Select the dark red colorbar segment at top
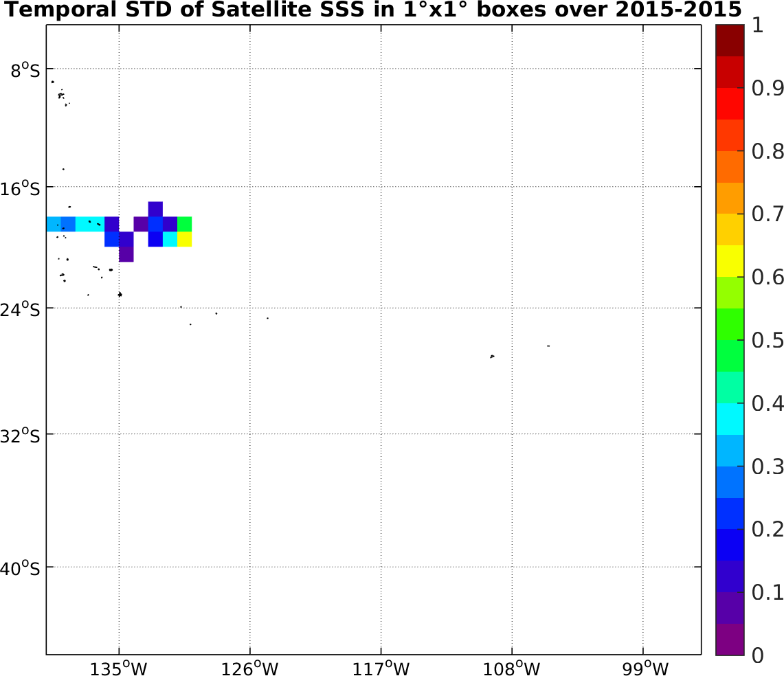This screenshot has width=784, height=676. coord(730,41)
